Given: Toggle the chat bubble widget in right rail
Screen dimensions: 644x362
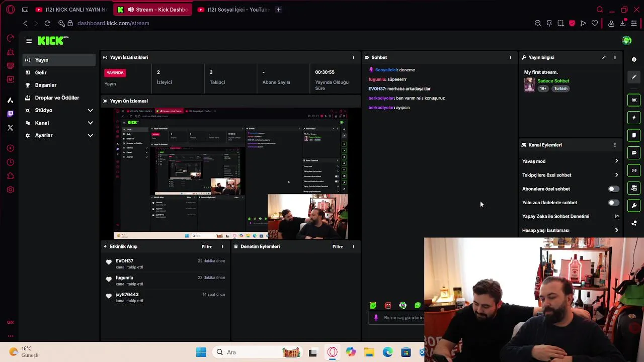Looking at the screenshot, I should pyautogui.click(x=634, y=153).
